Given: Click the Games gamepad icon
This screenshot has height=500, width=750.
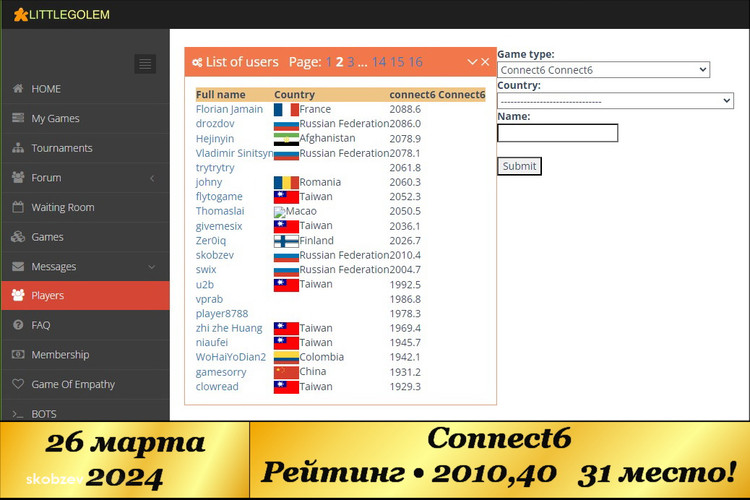Looking at the screenshot, I should point(18,237).
